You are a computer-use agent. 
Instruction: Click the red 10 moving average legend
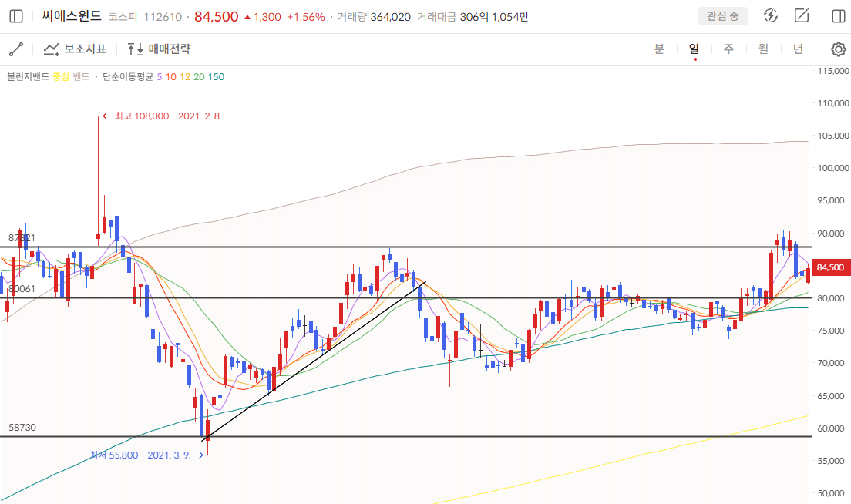point(171,77)
